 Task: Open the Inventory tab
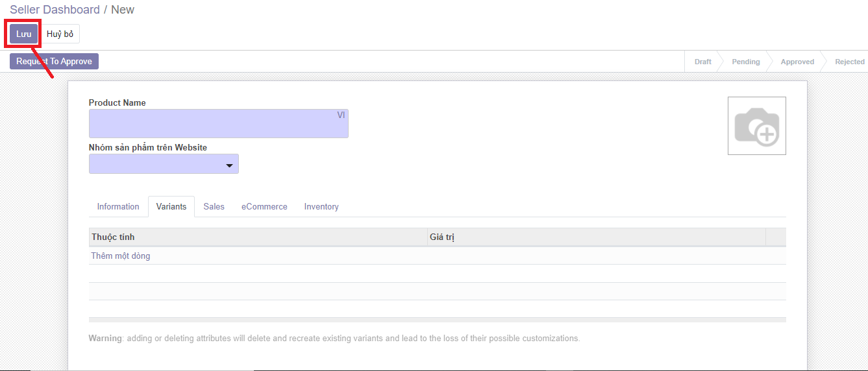pos(321,206)
